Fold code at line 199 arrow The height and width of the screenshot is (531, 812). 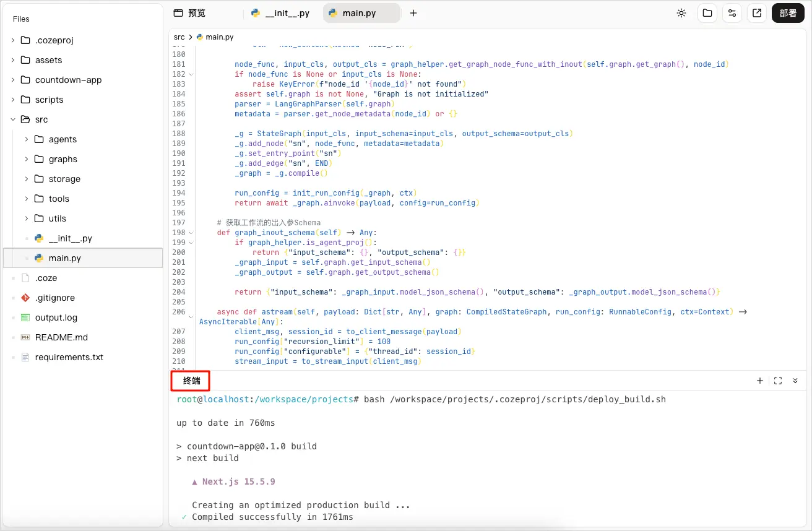(191, 243)
